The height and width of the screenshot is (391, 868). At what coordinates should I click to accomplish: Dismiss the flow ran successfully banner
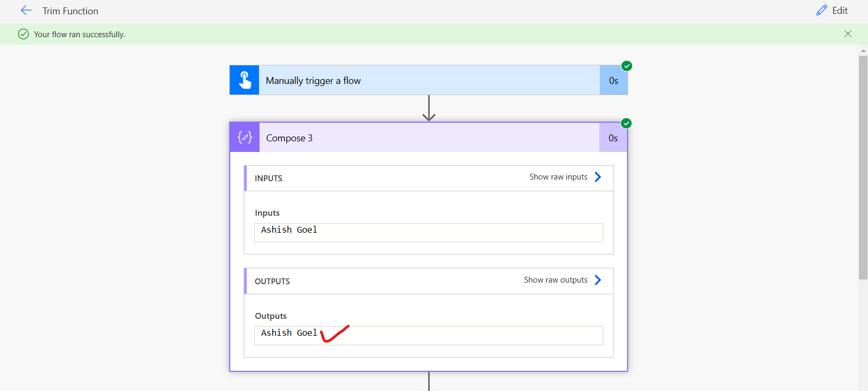pos(848,34)
